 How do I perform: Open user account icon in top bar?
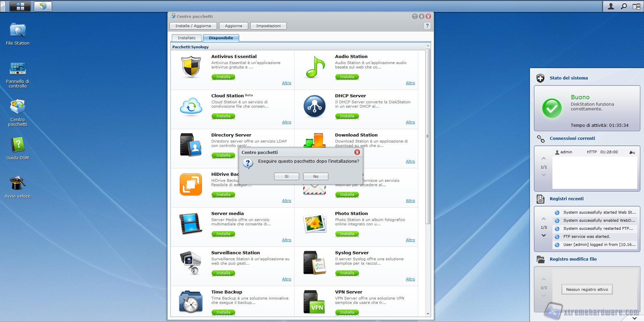611,6
